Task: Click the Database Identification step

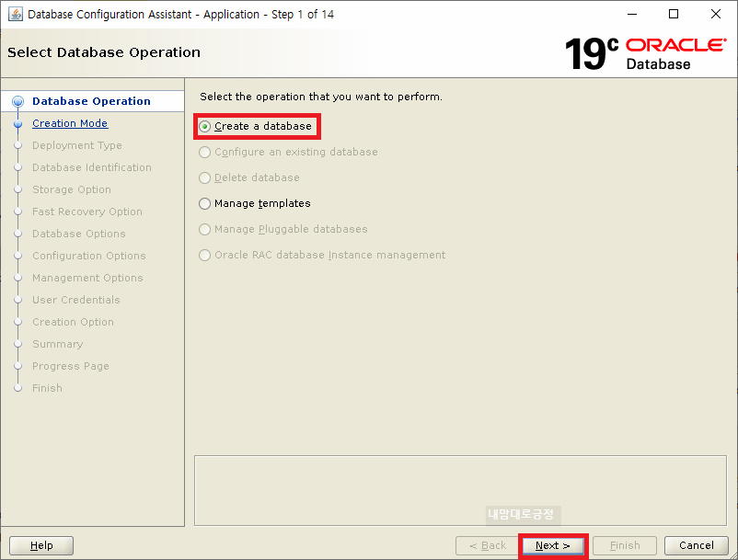Action: click(x=92, y=167)
